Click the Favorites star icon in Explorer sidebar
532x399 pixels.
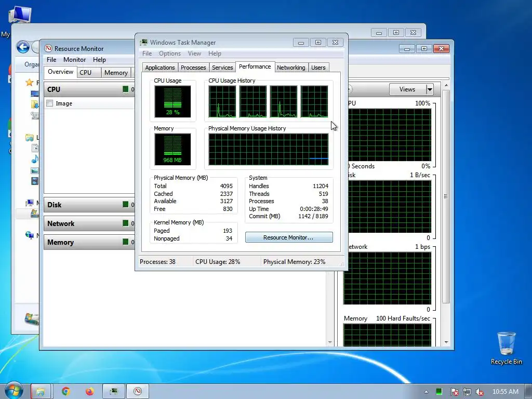(x=30, y=83)
